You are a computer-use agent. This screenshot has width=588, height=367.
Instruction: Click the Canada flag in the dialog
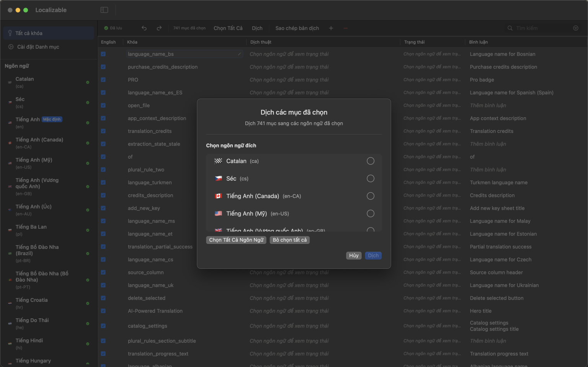point(218,196)
